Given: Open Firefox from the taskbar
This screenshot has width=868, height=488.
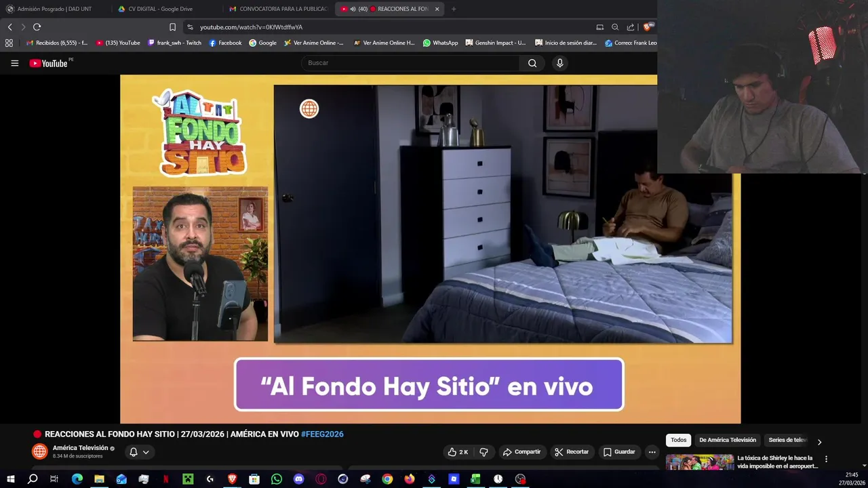Looking at the screenshot, I should coord(409,479).
